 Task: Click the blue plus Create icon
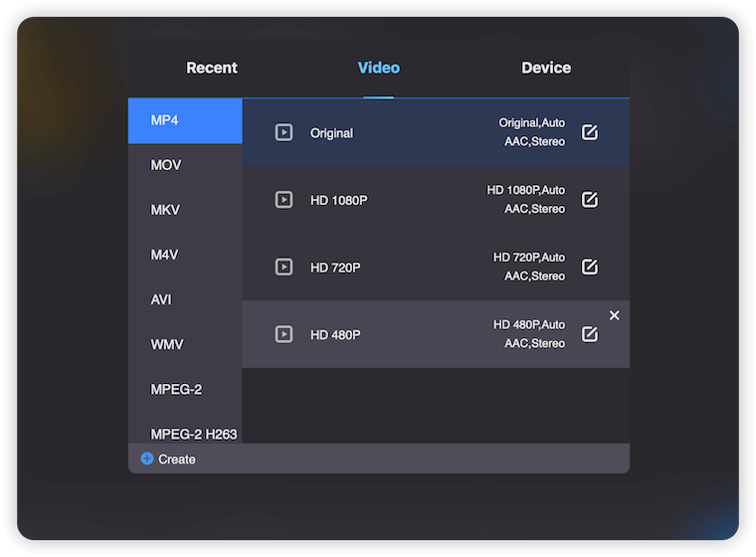[x=147, y=459]
